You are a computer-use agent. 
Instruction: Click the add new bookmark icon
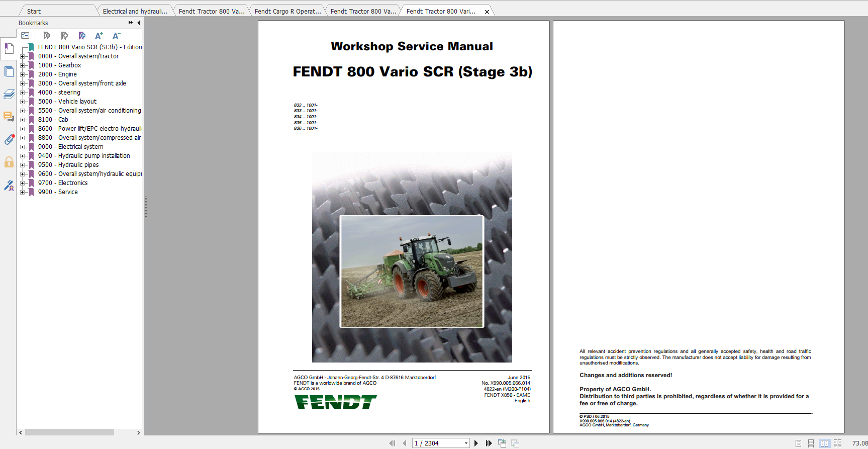(x=64, y=36)
